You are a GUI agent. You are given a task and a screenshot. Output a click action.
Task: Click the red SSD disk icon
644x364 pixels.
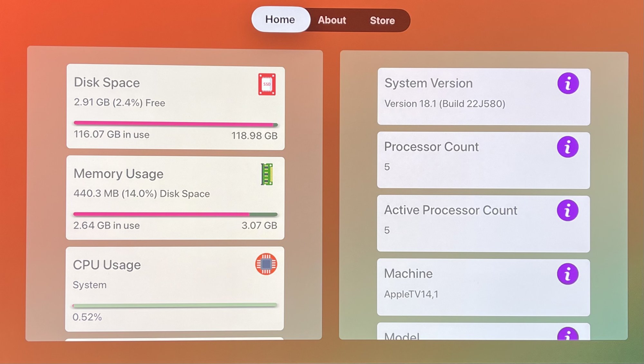(x=267, y=84)
